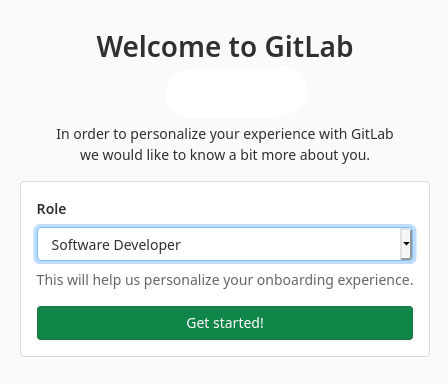This screenshot has height=384, width=448.
Task: Click the small arrow of Role combo box
Action: tap(406, 244)
